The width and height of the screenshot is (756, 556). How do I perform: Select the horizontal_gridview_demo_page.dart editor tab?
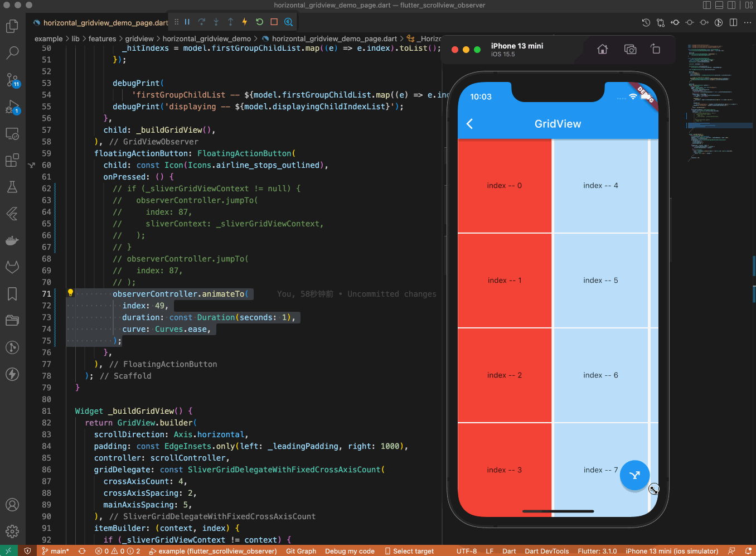click(x=101, y=23)
